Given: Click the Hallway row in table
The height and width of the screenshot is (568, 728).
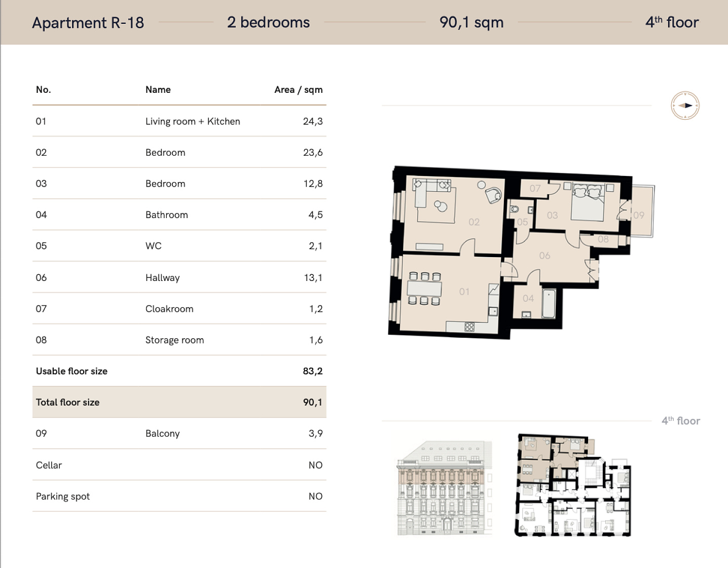Looking at the screenshot, I should click(179, 277).
